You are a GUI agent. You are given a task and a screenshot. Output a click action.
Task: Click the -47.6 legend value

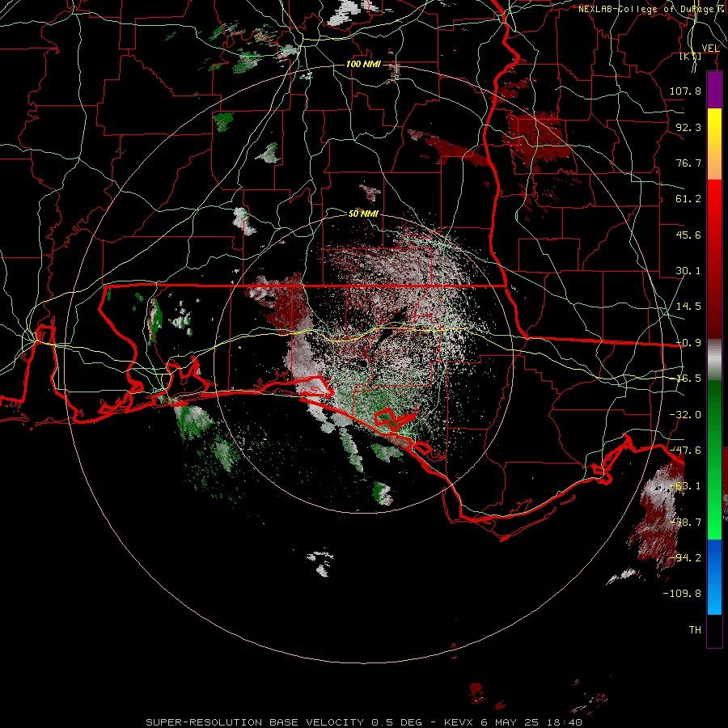[685, 451]
